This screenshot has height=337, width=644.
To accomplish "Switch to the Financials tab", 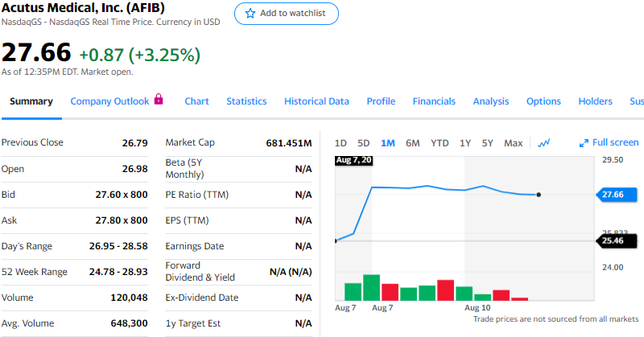I will 434,101.
